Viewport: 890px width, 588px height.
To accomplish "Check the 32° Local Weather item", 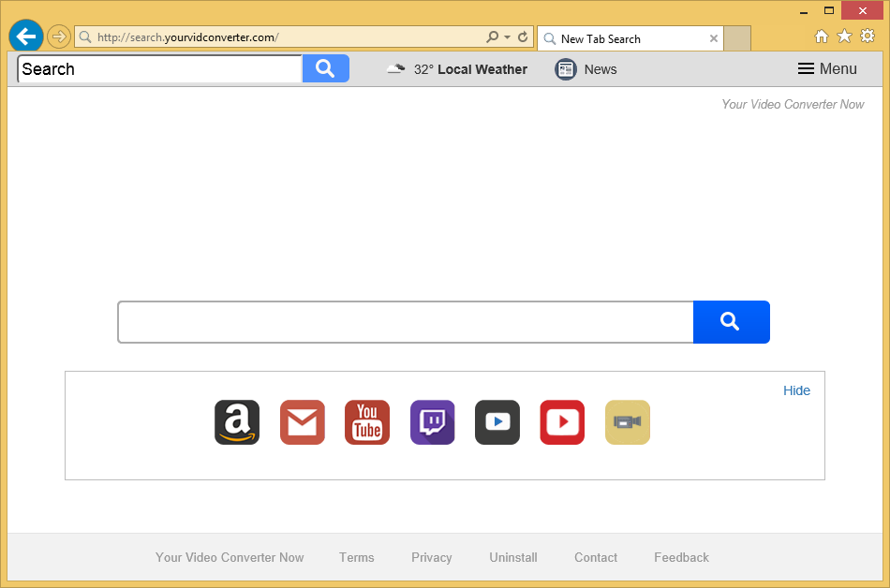I will (x=457, y=69).
